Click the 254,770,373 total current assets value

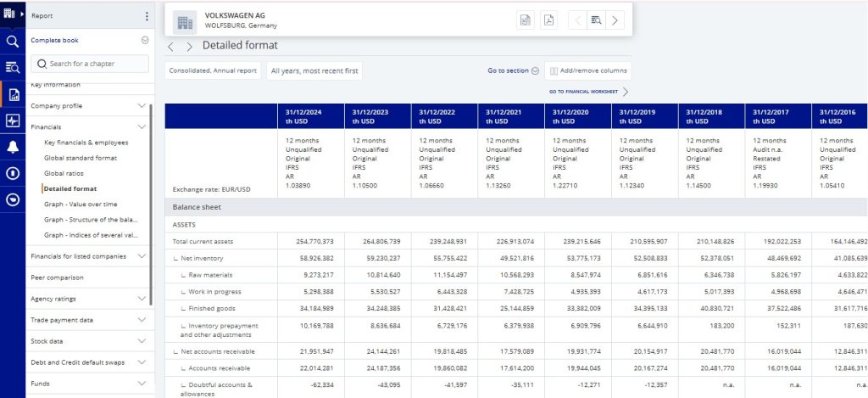(x=314, y=242)
